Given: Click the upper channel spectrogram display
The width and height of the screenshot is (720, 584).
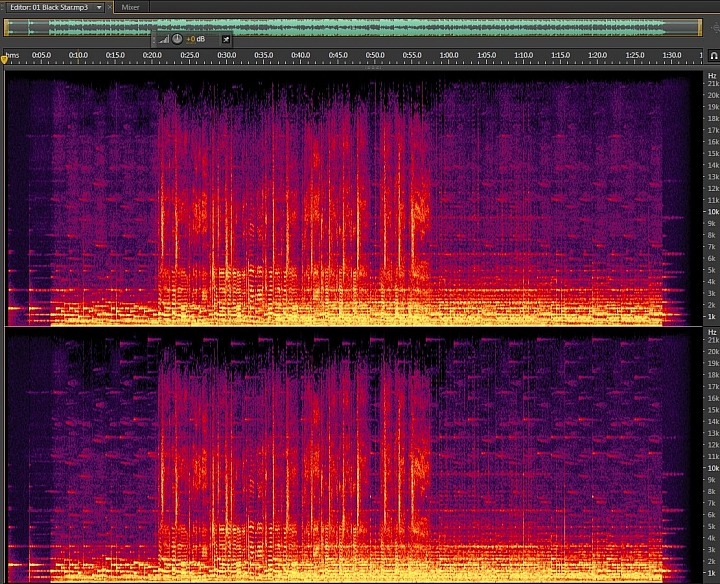Looking at the screenshot, I should click(354, 198).
